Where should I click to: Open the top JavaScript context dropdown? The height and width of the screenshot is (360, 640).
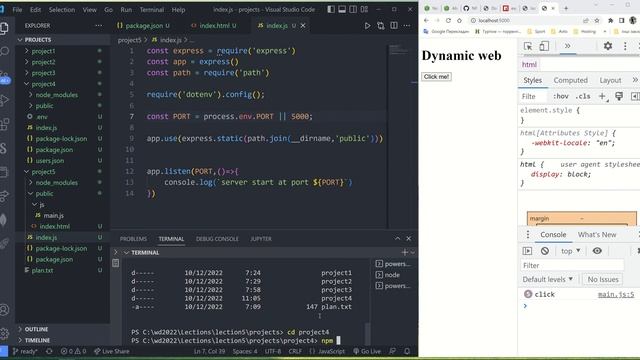[571, 251]
